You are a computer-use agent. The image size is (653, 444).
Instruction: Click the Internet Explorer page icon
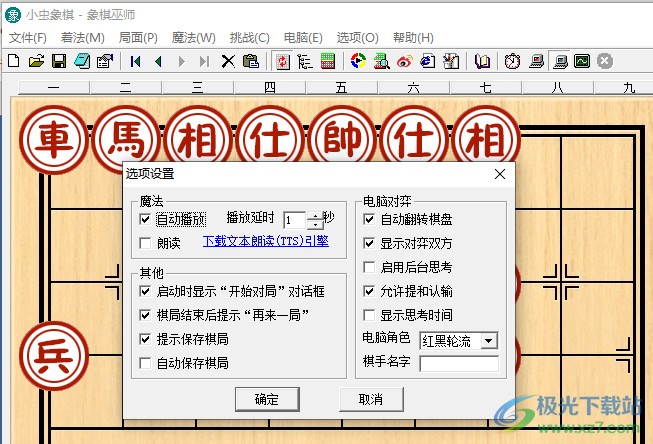[x=427, y=61]
